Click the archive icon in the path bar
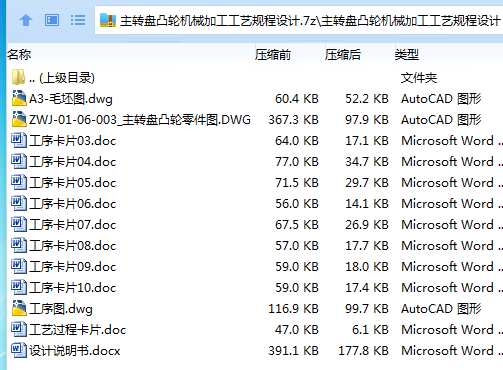The height and width of the screenshot is (370, 503). 108,20
